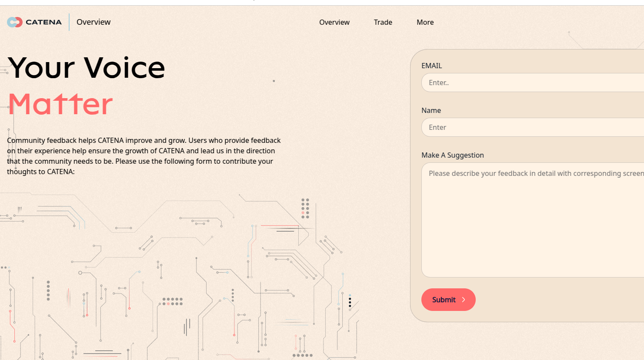The width and height of the screenshot is (644, 360).
Task: Open the More navigation menu
Action: [x=425, y=22]
